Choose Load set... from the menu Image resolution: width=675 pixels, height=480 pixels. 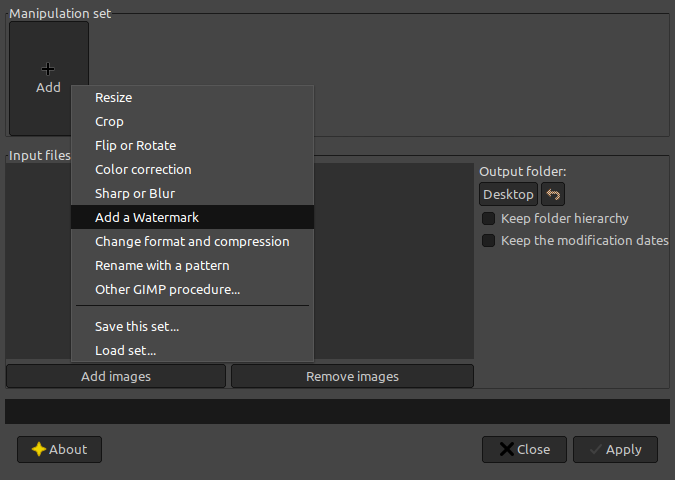tap(192, 350)
